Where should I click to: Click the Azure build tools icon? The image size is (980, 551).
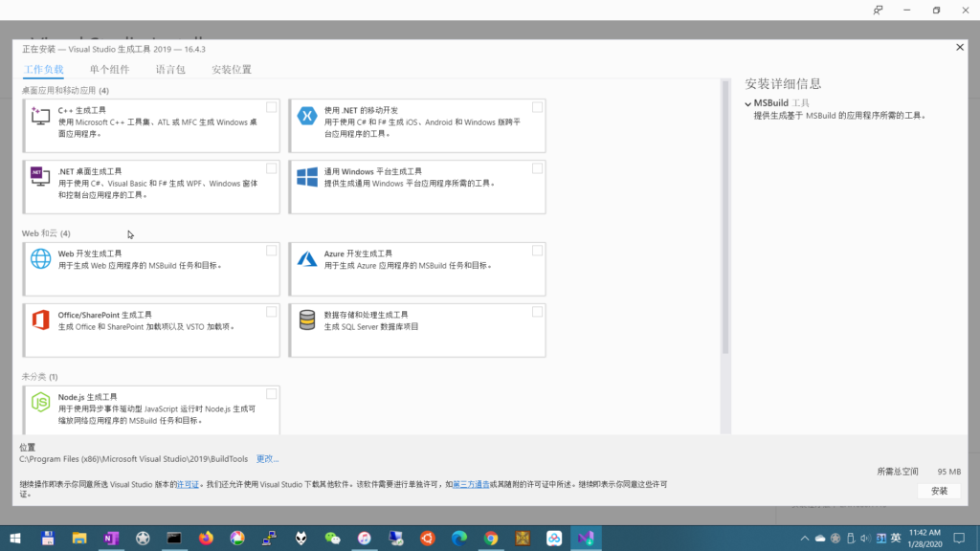[307, 258]
